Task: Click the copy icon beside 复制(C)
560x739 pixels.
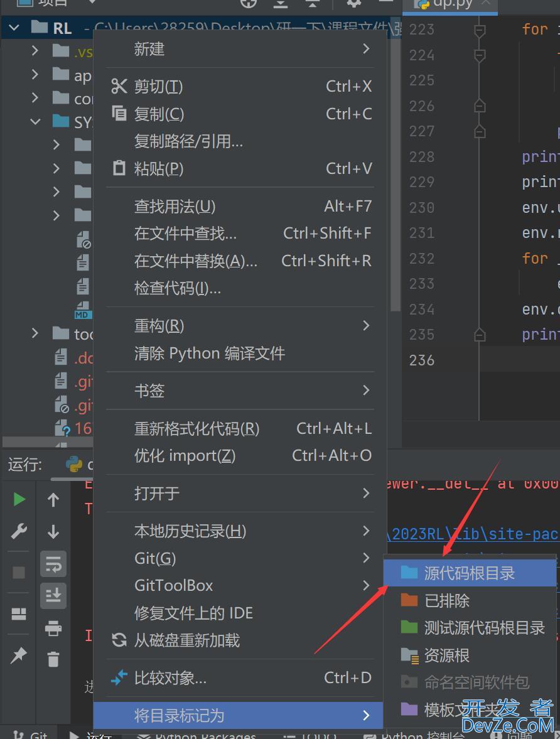Action: pyautogui.click(x=119, y=114)
